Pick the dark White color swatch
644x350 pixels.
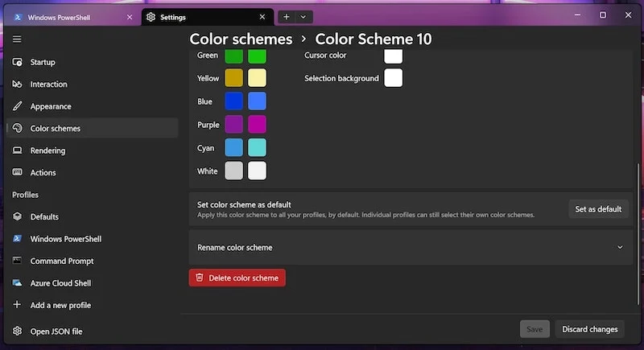click(x=233, y=171)
